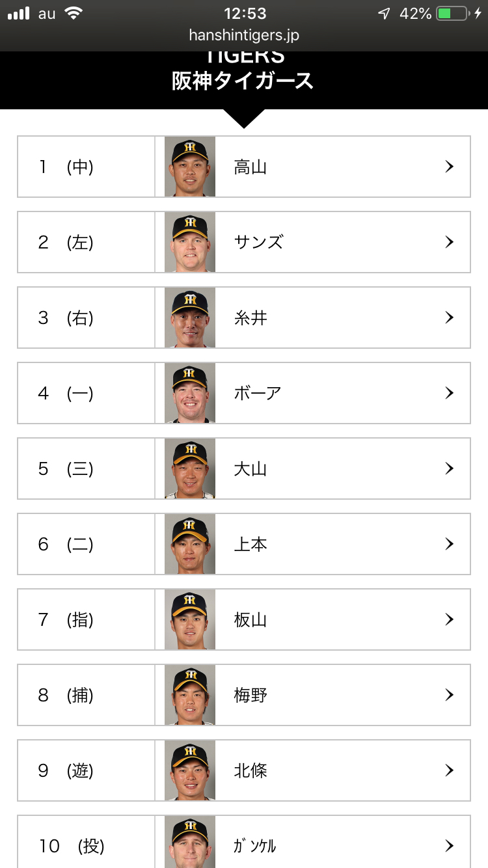Open ガンケル pitcher photo thumbnail

[190, 843]
